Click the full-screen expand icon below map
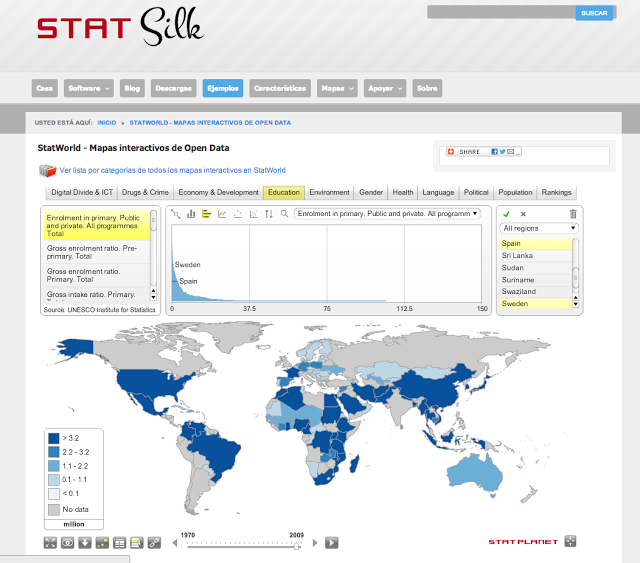The height and width of the screenshot is (563, 640). tap(50, 543)
